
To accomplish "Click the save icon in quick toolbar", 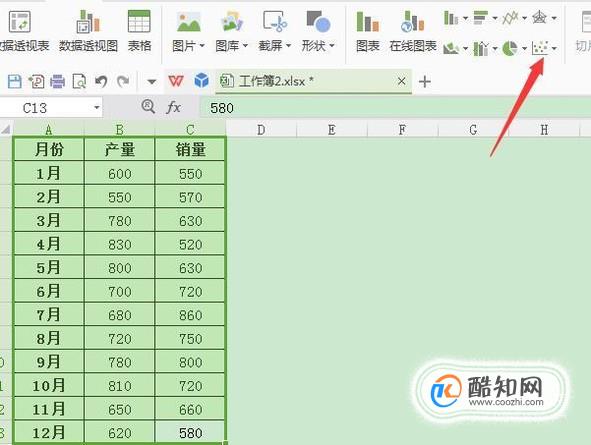I will pos(14,81).
